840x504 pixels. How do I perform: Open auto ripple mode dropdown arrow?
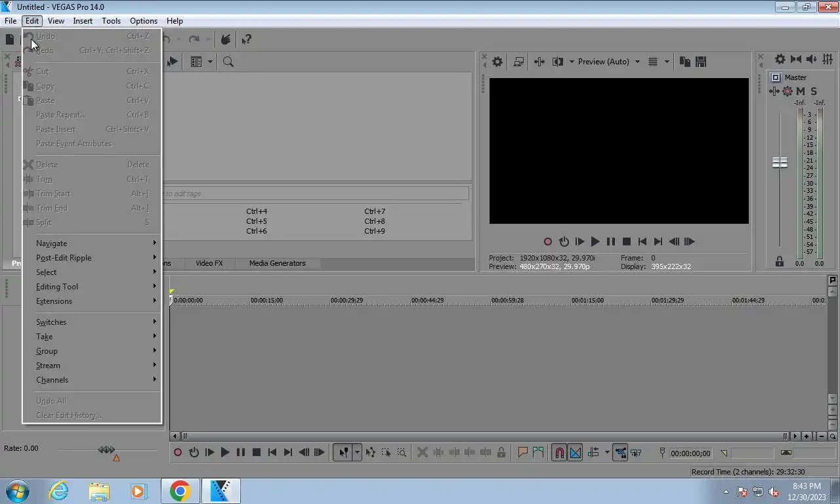[607, 452]
